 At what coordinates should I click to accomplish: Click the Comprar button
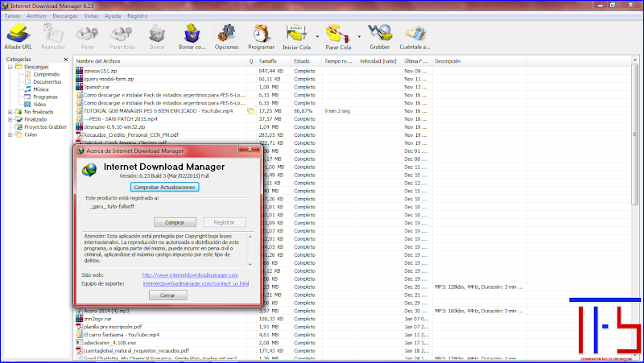tap(175, 222)
